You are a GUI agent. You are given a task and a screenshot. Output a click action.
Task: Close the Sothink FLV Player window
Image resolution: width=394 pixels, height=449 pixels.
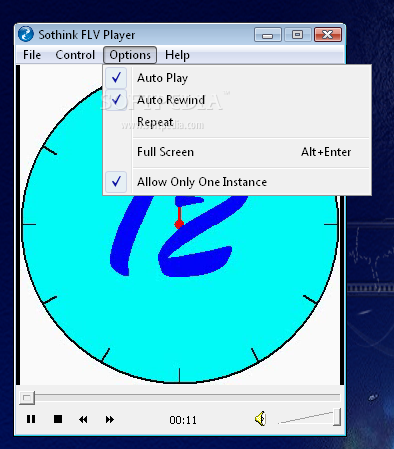tap(328, 35)
